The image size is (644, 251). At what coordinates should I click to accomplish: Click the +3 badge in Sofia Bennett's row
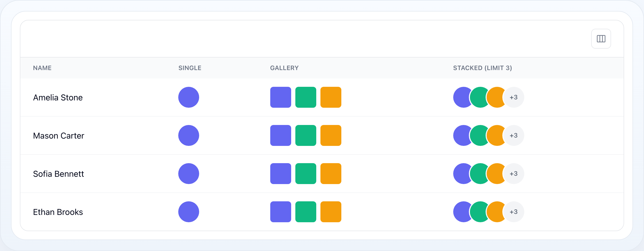pyautogui.click(x=514, y=174)
